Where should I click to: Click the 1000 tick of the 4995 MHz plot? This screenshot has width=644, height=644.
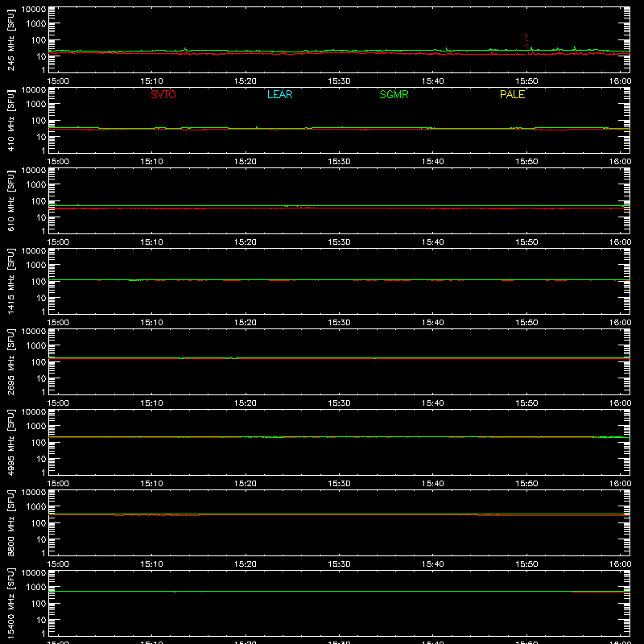point(36,427)
